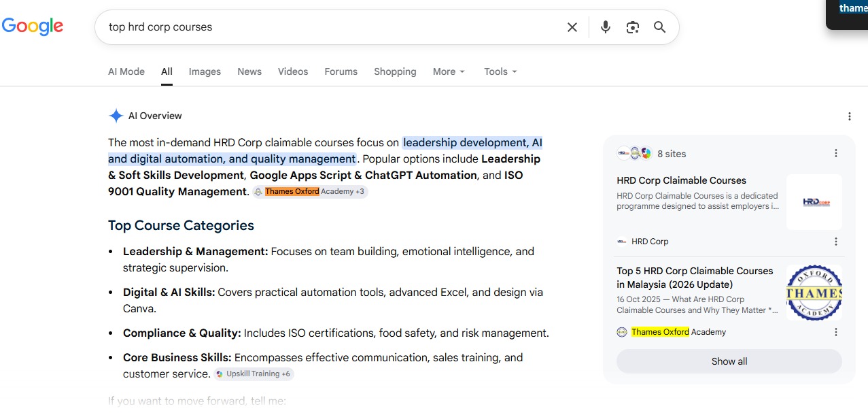This screenshot has width=868, height=413.
Task: Click the magnifying glass search button
Action: pyautogui.click(x=659, y=27)
